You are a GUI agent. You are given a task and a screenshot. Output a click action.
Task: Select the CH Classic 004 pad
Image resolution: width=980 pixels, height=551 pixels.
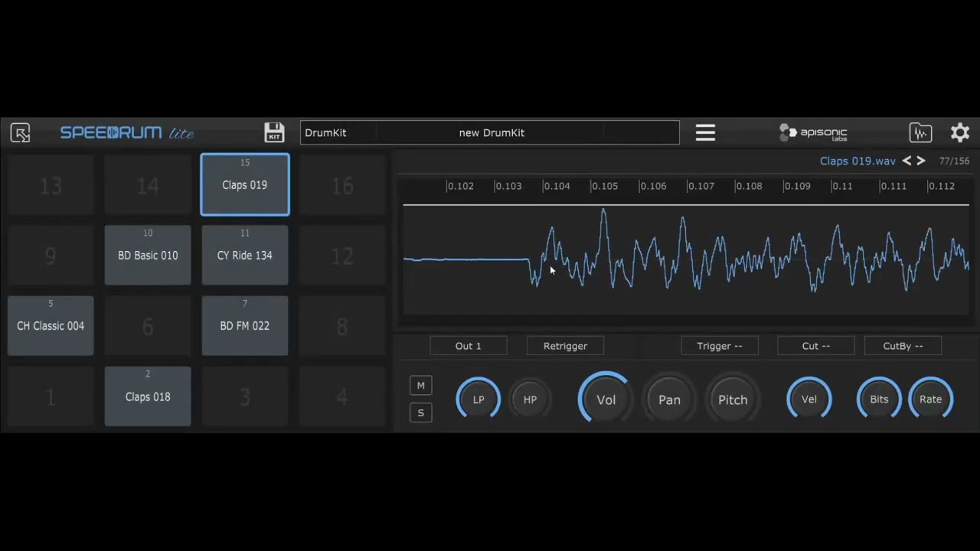tap(51, 326)
